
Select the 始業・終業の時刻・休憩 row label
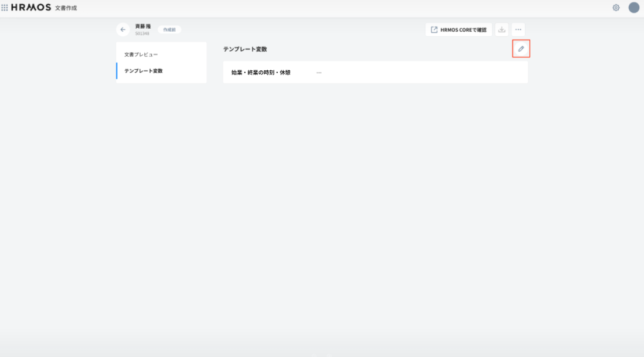point(261,73)
